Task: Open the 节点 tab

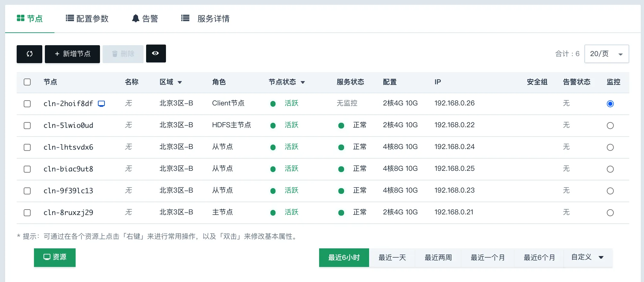Action: pos(30,19)
